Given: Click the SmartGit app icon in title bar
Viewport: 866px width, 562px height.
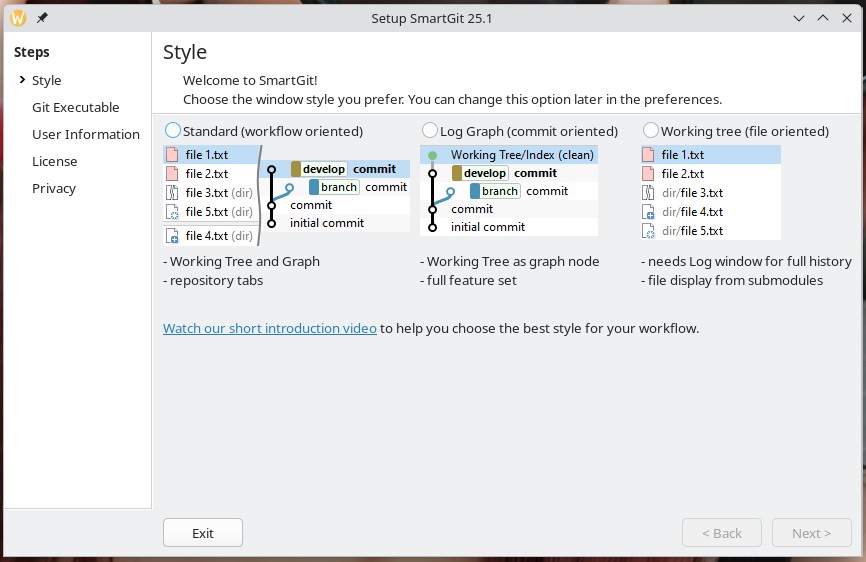Looking at the screenshot, I should [17, 18].
